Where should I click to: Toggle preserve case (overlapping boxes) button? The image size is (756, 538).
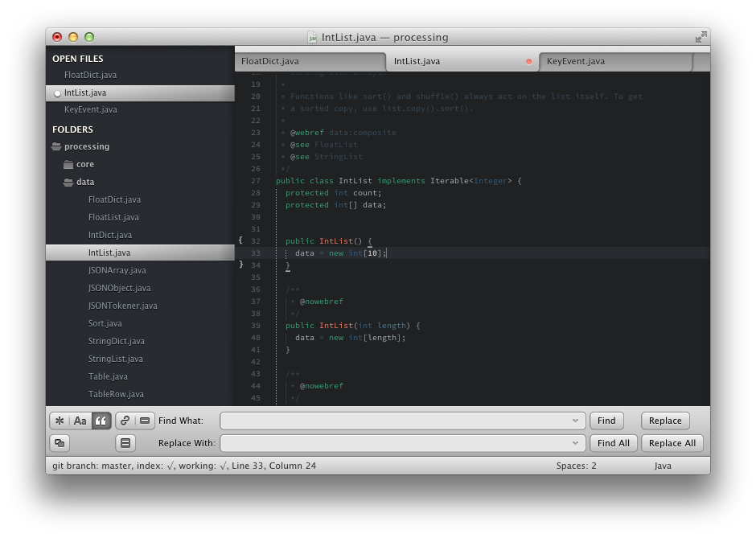click(x=60, y=443)
